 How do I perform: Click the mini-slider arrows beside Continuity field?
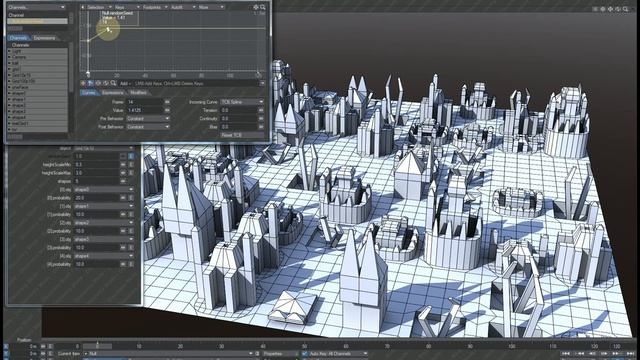(261, 118)
